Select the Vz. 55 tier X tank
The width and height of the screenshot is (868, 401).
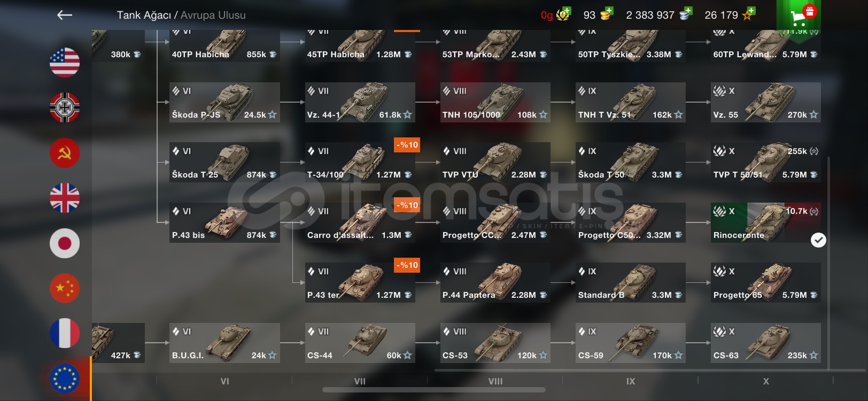[765, 102]
